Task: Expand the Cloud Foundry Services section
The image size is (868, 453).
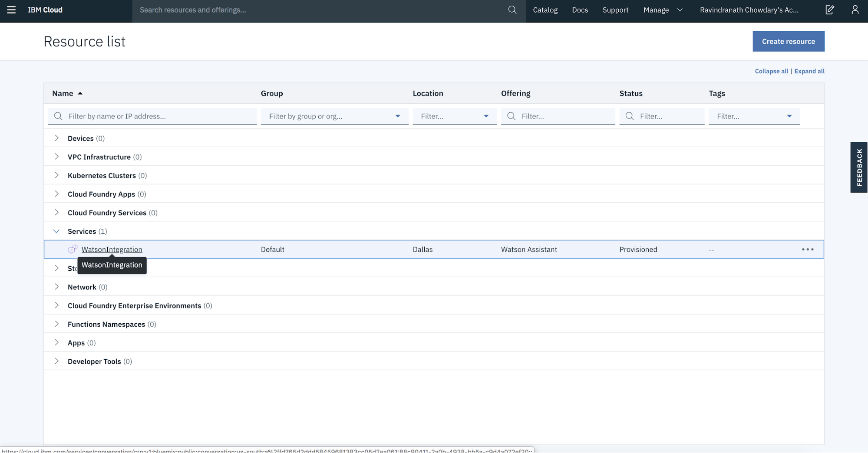Action: 56,213
